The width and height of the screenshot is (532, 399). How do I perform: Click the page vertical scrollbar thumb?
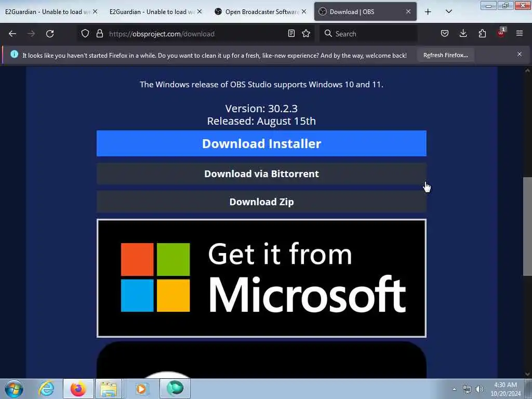527,227
